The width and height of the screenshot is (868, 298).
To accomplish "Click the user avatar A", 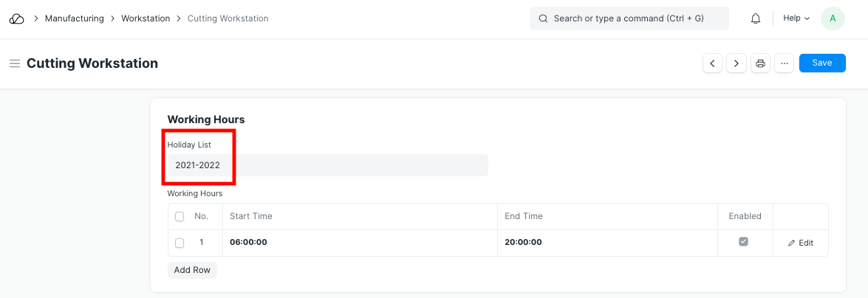I will pos(833,18).
